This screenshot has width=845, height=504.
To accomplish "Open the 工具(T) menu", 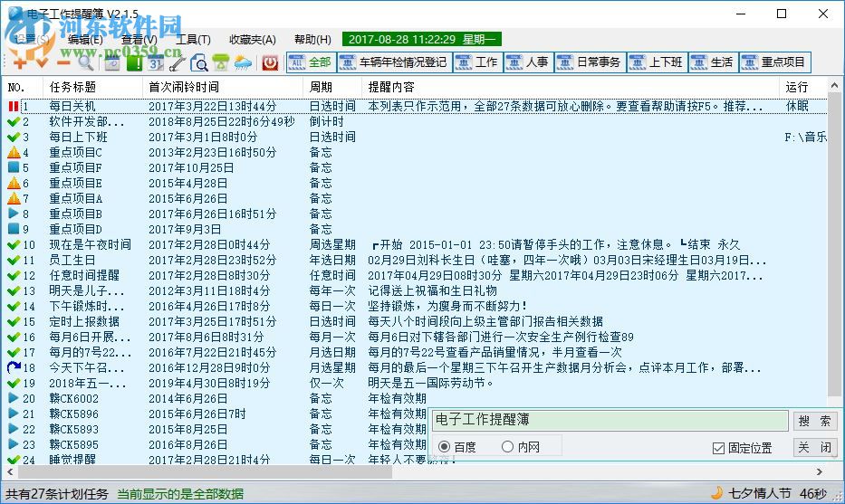I will coord(193,39).
